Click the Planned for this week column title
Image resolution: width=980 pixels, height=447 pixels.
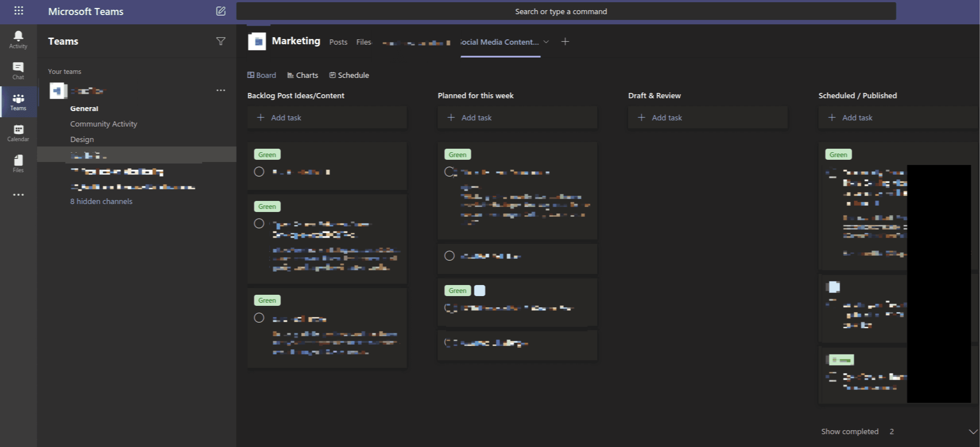(476, 96)
